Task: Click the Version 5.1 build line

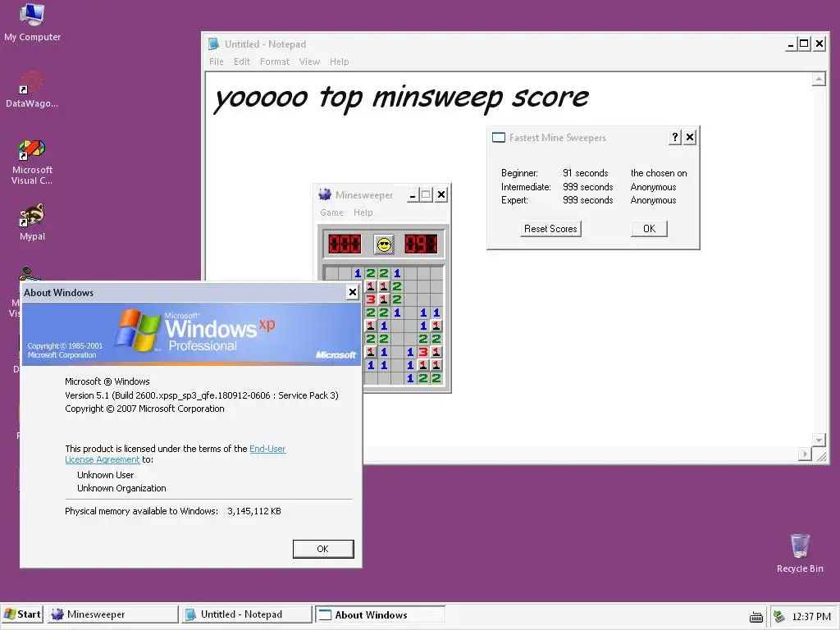Action: pos(202,395)
